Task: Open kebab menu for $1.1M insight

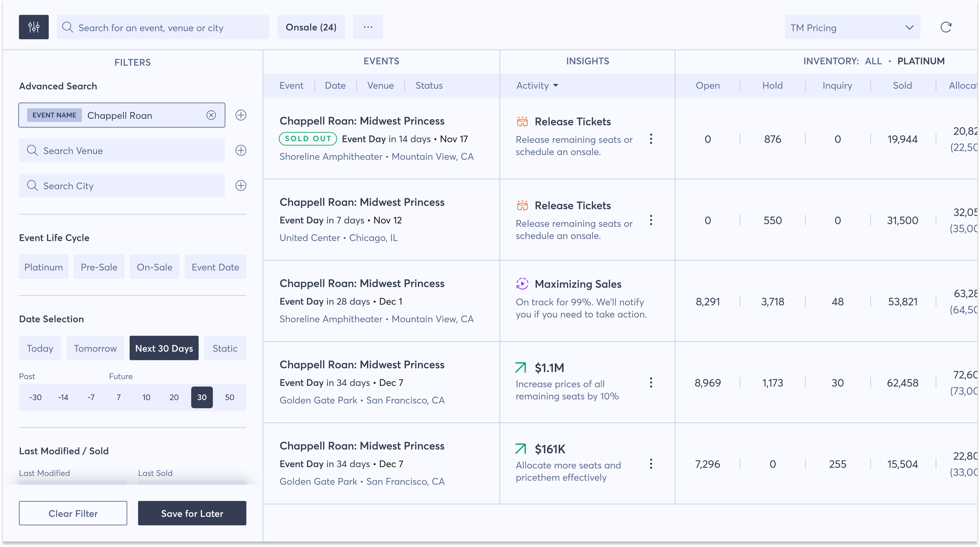Action: pyautogui.click(x=651, y=383)
